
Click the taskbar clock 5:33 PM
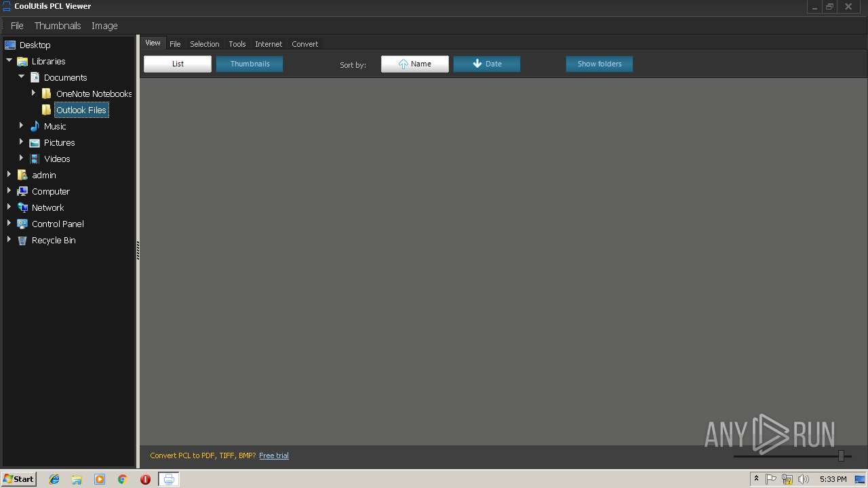pyautogui.click(x=833, y=479)
